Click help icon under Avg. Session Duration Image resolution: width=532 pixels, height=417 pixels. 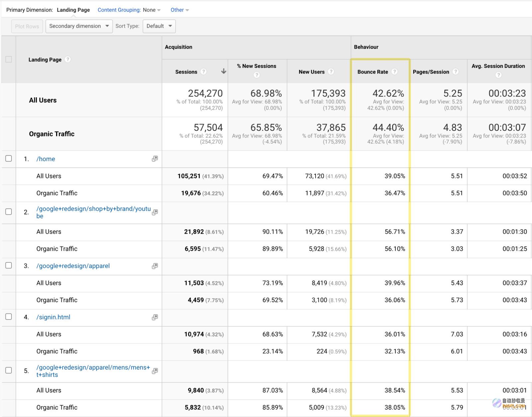pyautogui.click(x=498, y=75)
